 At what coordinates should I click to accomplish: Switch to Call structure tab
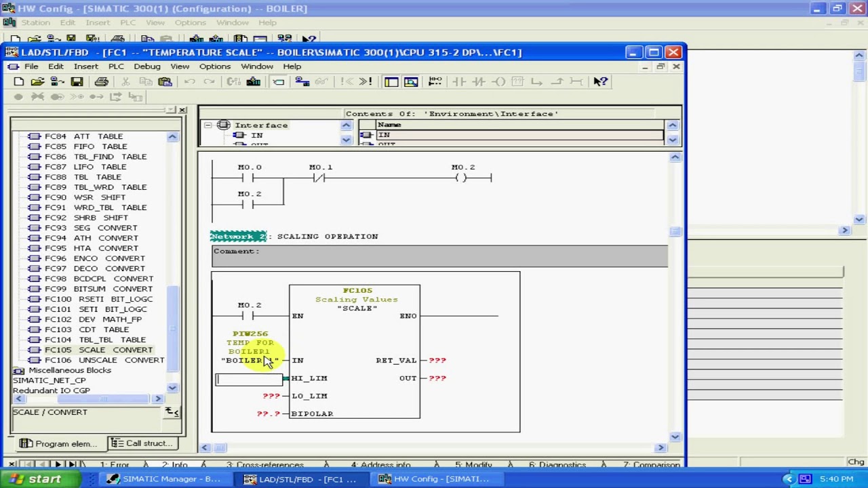[142, 443]
